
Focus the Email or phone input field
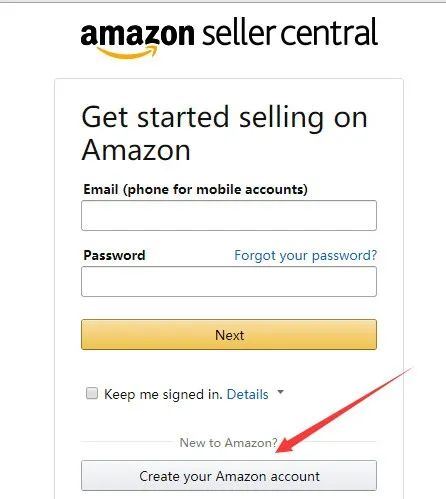pyautogui.click(x=229, y=215)
